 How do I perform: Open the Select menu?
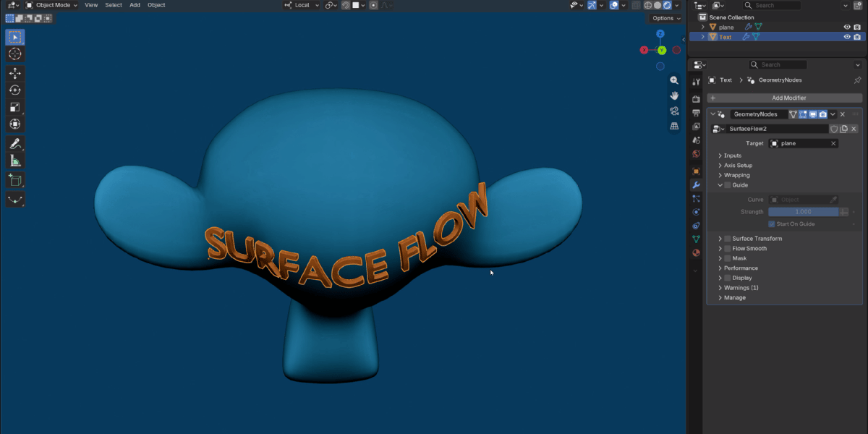tap(114, 5)
